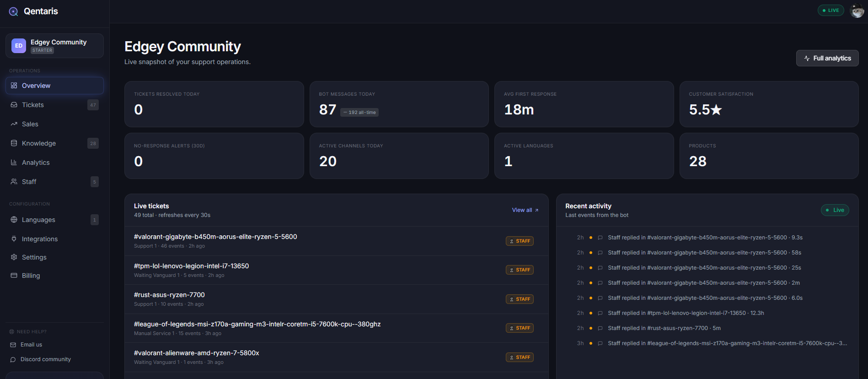
Task: Click the pulse icon in Full analytics
Action: click(x=807, y=58)
